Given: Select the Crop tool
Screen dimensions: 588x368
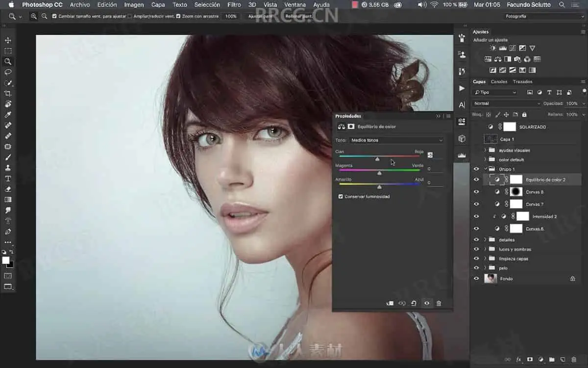Looking at the screenshot, I should tap(8, 93).
